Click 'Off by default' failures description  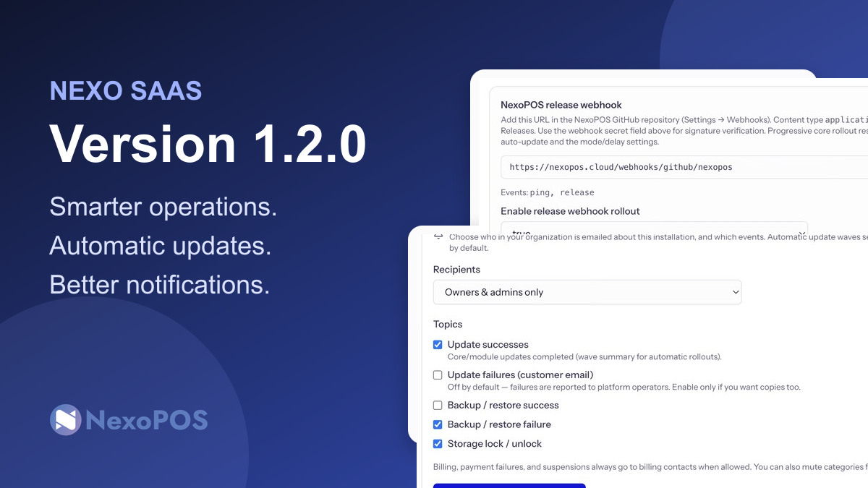[x=624, y=388]
